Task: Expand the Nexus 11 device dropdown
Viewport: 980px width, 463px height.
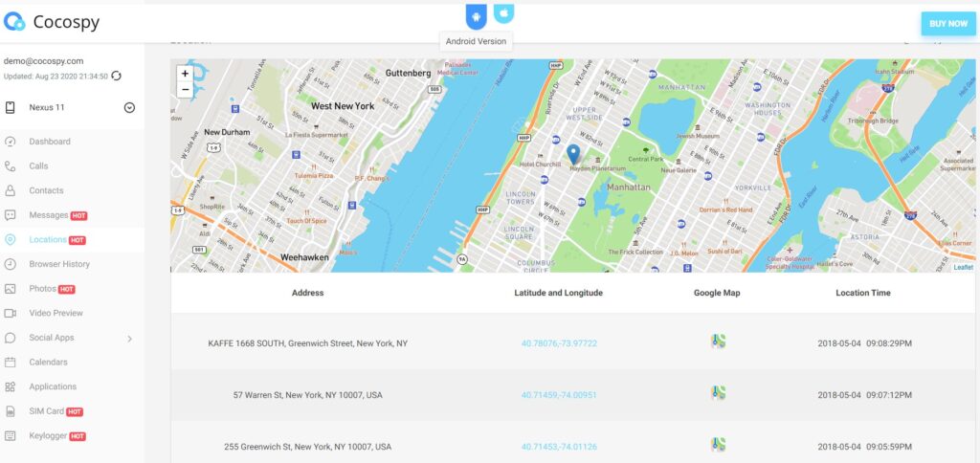Action: [129, 107]
